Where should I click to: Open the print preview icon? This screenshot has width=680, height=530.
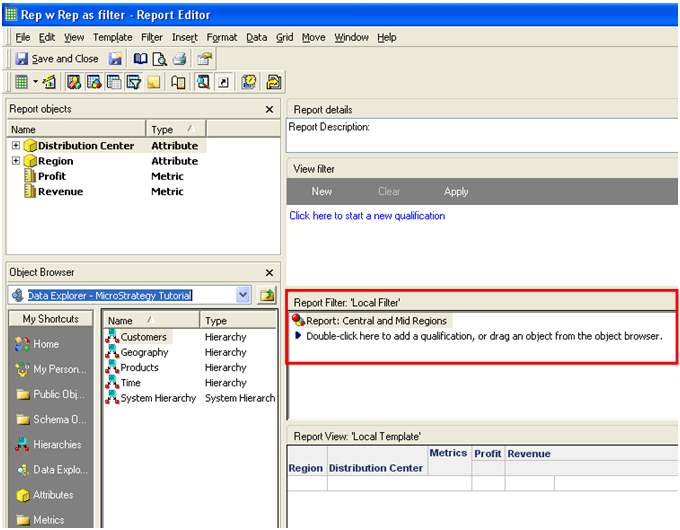(160, 59)
